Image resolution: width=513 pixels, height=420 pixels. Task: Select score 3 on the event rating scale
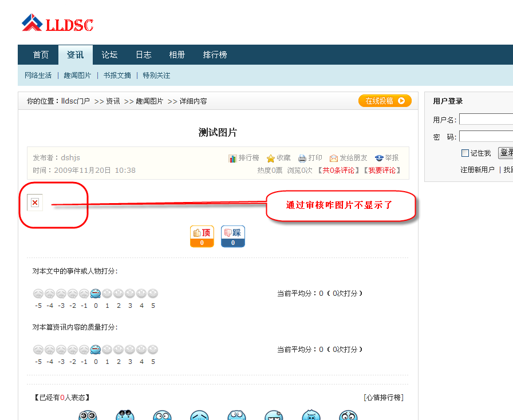pos(130,293)
